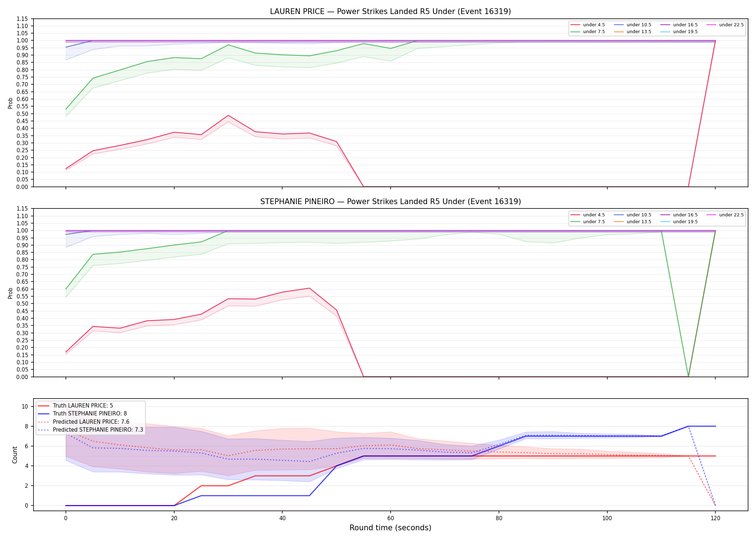The image size is (756, 540).
Task: Click the STEPHANIE PINEIRO Power Strikes chart title
Action: [391, 202]
